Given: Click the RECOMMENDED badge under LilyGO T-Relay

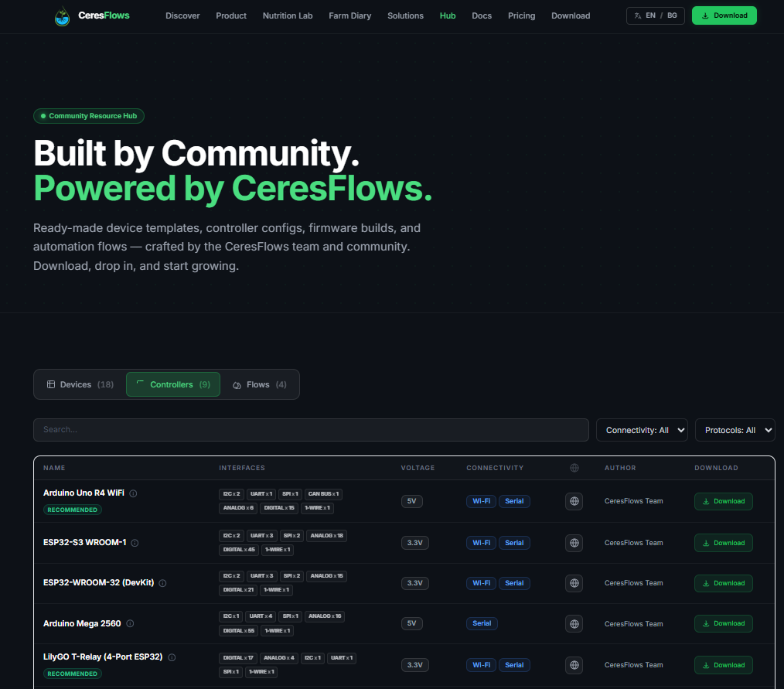Looking at the screenshot, I should (73, 674).
